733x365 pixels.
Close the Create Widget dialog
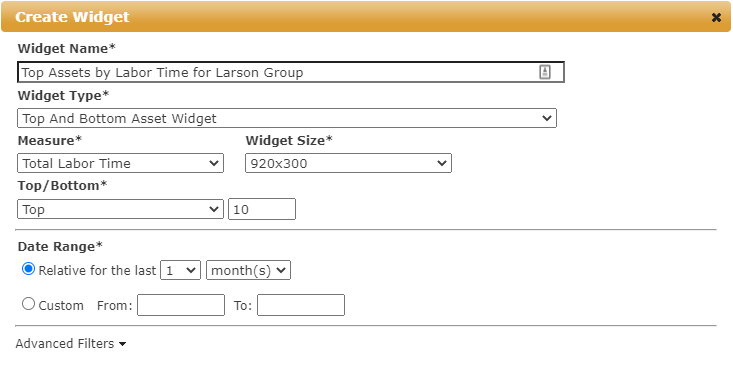tap(716, 18)
